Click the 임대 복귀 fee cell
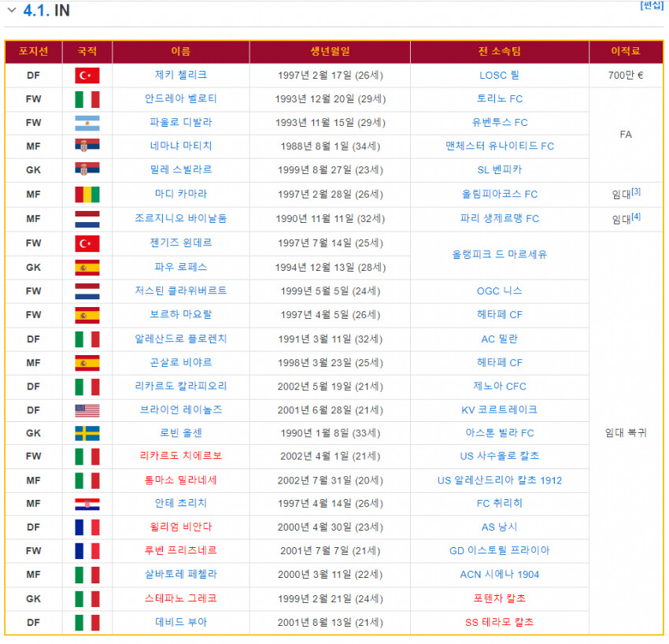 (626, 433)
